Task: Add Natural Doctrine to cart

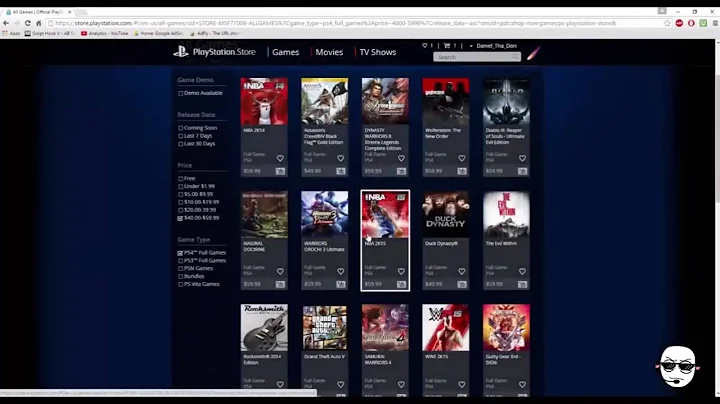Action: [x=280, y=285]
